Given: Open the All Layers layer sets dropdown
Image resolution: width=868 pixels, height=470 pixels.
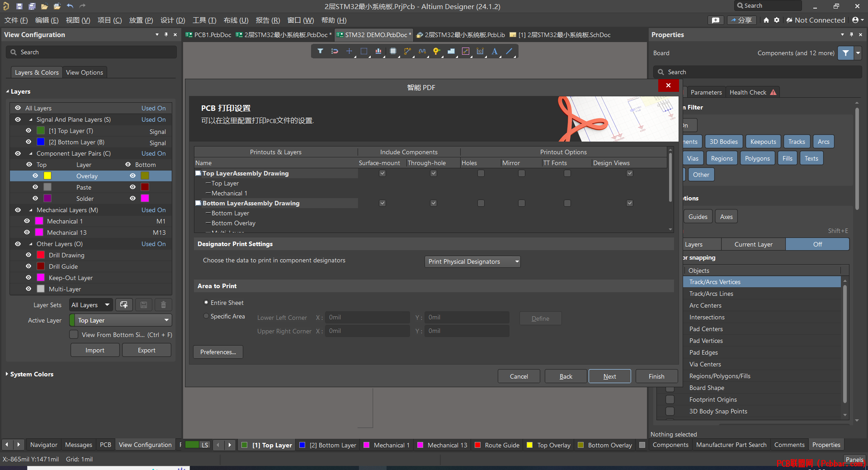Looking at the screenshot, I should pyautogui.click(x=90, y=305).
